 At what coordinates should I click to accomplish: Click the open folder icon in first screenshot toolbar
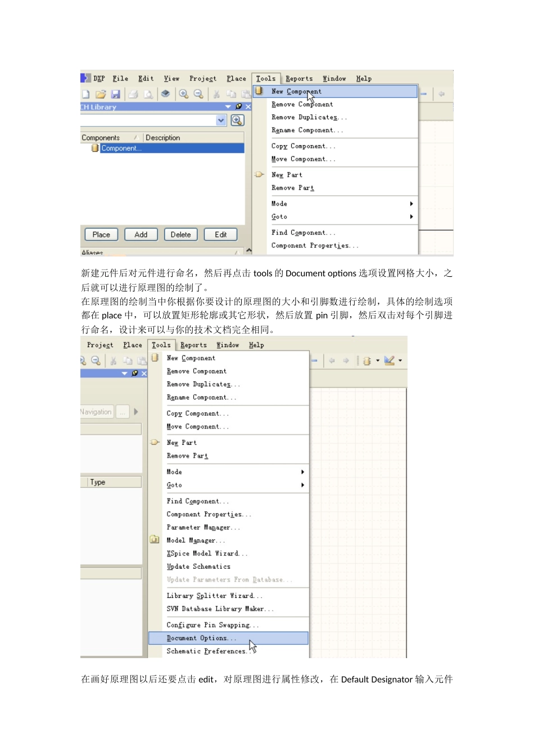coord(101,94)
